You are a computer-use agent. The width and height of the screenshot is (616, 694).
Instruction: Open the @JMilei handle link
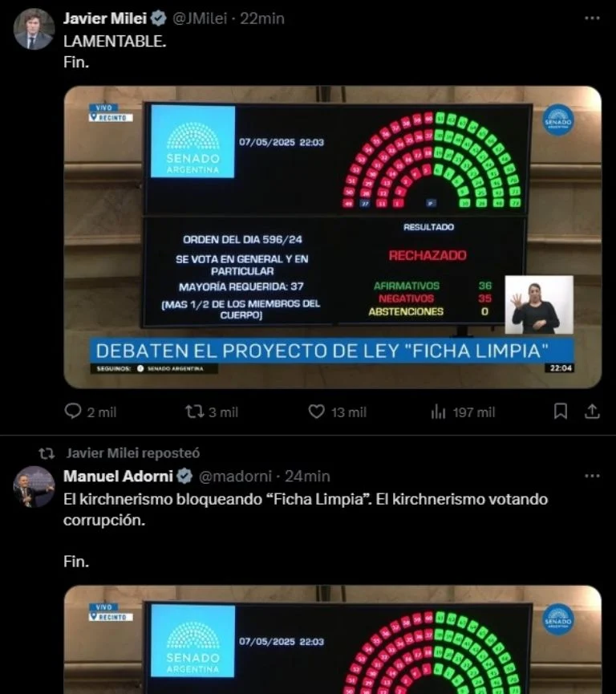199,18
